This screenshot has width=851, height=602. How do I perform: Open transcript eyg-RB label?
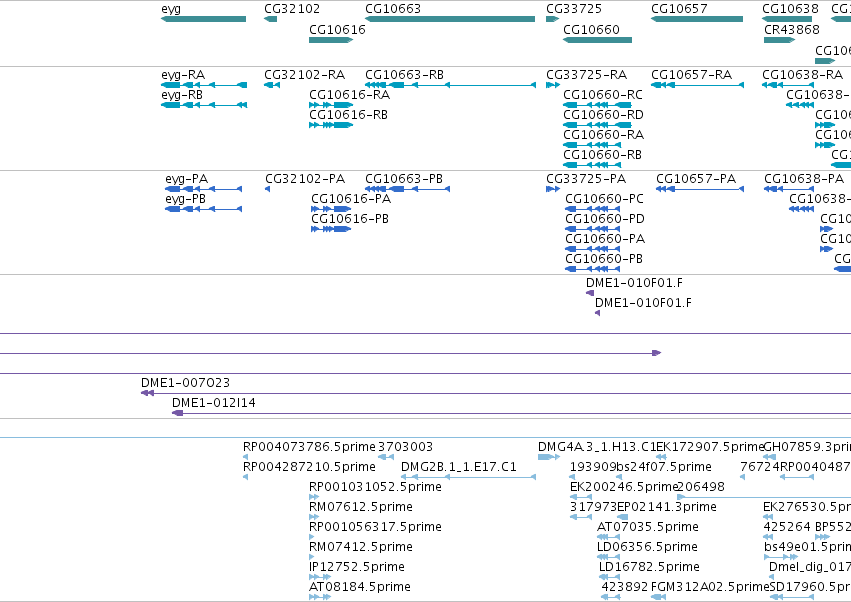click(x=182, y=95)
